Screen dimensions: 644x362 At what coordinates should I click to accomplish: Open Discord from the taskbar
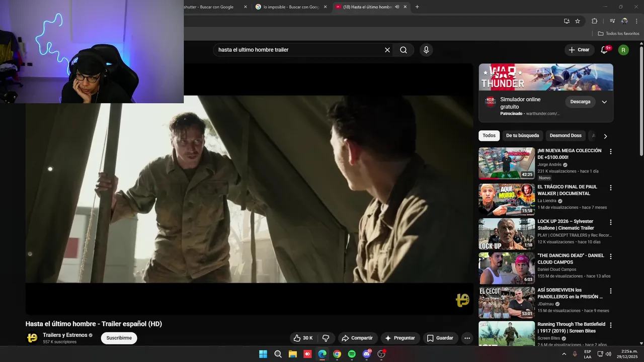tap(367, 354)
